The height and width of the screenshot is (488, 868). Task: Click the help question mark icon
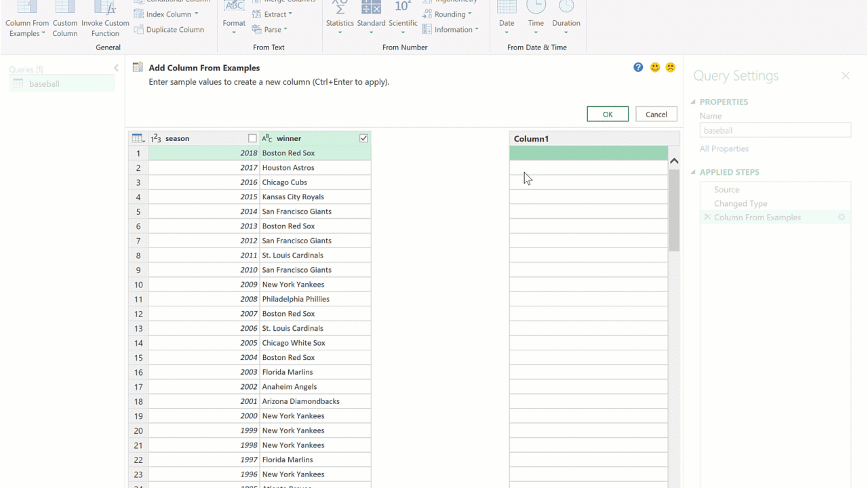(x=638, y=68)
